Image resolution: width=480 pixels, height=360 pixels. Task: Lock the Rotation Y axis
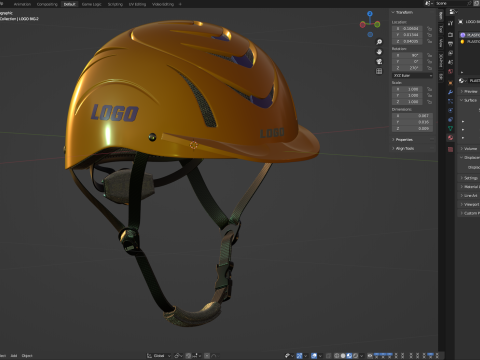(429, 62)
